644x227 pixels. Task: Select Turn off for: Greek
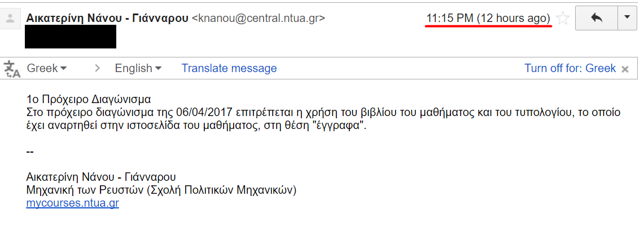pyautogui.click(x=570, y=69)
